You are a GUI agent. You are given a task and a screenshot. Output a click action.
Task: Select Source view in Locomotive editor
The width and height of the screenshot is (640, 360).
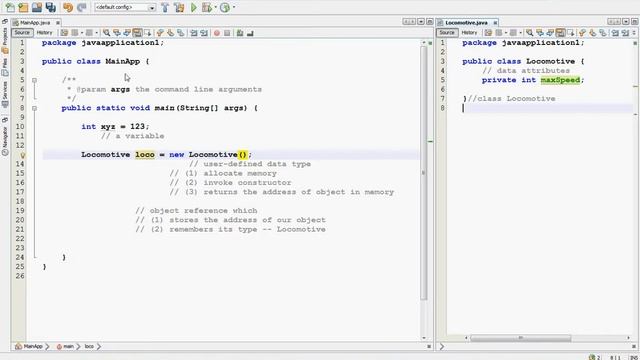click(447, 33)
